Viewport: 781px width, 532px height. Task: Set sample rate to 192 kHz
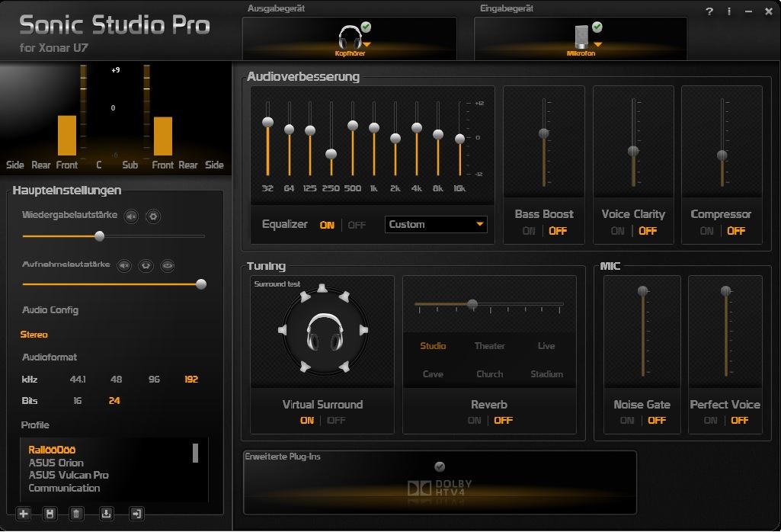191,380
